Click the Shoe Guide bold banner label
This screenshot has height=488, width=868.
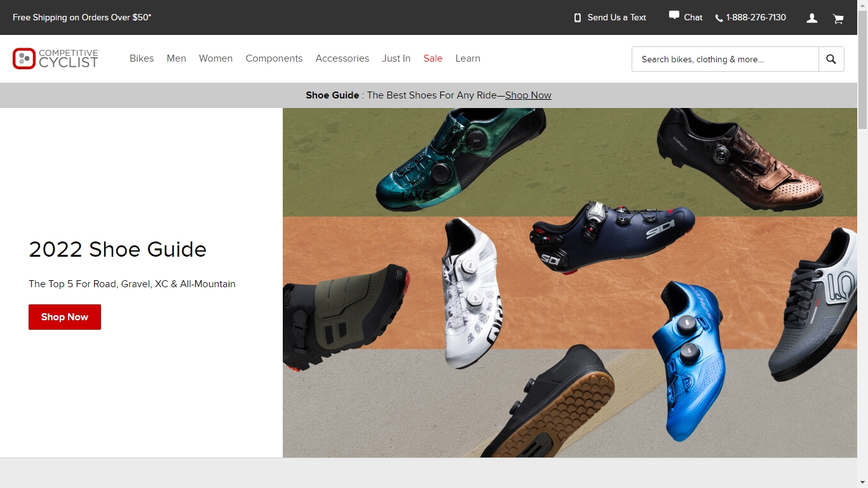[x=332, y=95]
